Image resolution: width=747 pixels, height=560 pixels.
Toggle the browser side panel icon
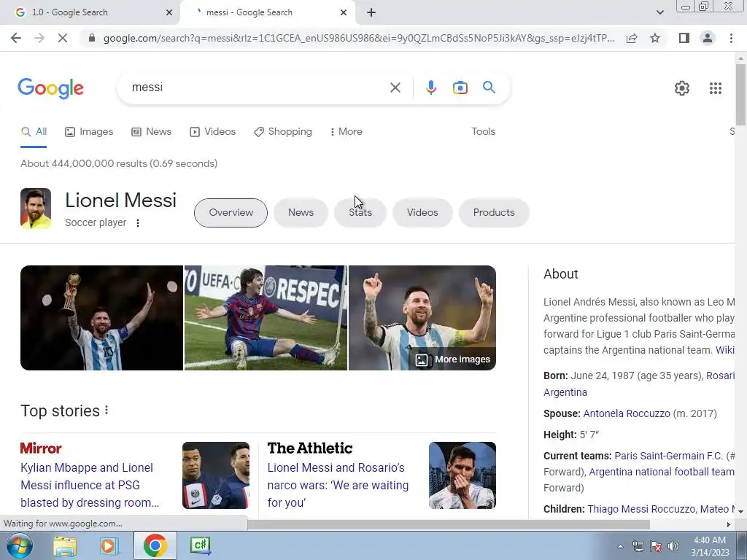pos(684,38)
